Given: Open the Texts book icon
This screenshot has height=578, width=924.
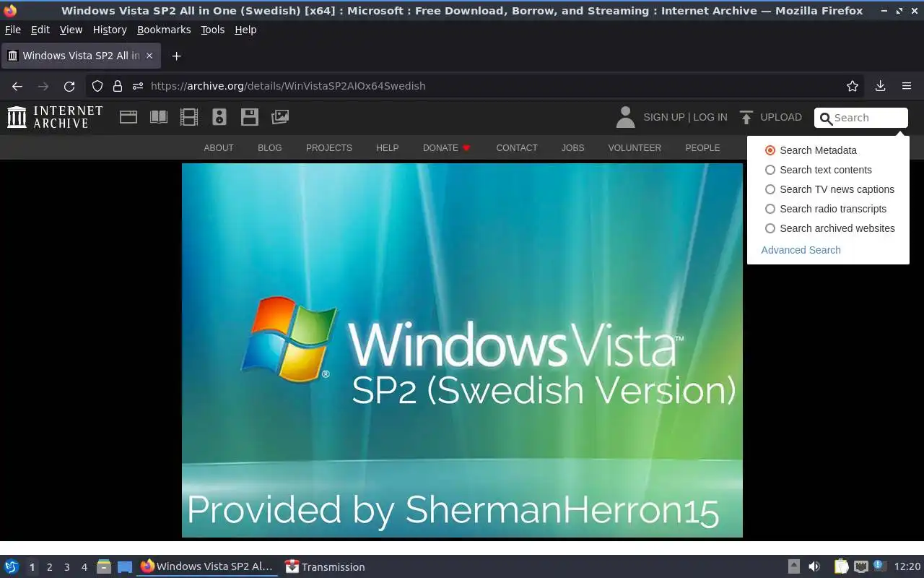Looking at the screenshot, I should tap(159, 117).
